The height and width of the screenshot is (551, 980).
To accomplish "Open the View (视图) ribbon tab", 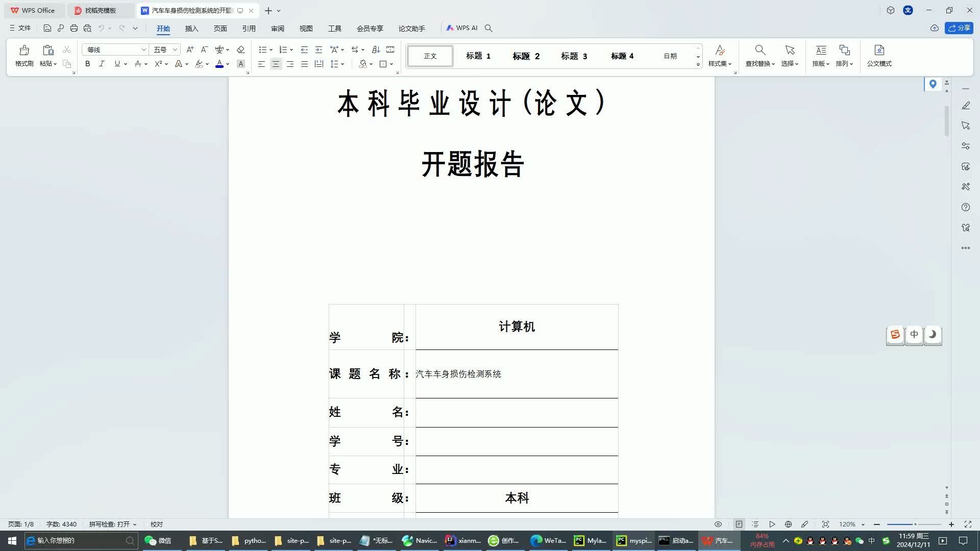I will (306, 29).
